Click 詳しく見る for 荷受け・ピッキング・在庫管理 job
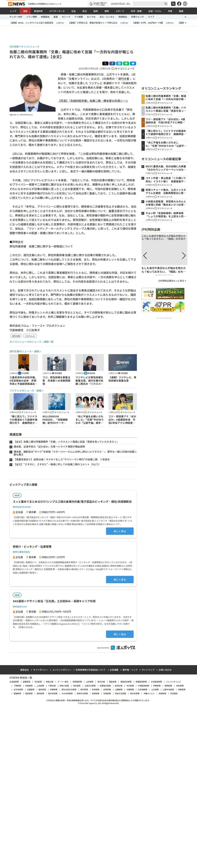This screenshot has height=868, width=197. [120, 580]
